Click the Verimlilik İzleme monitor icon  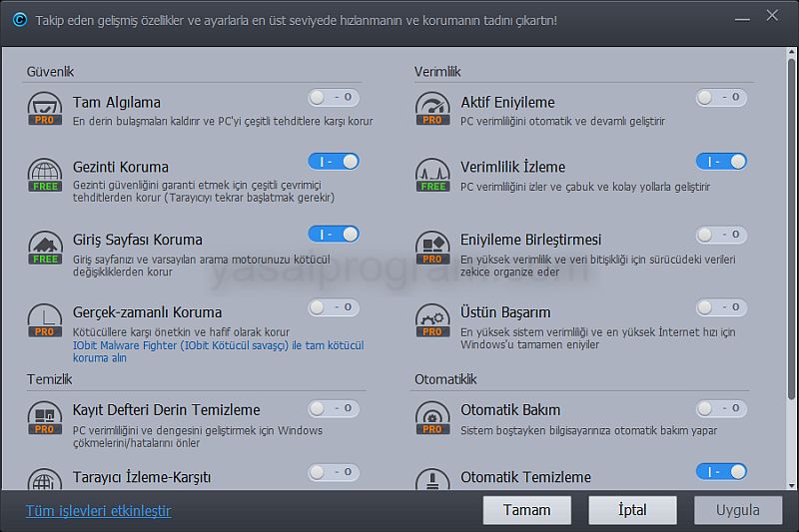click(432, 174)
